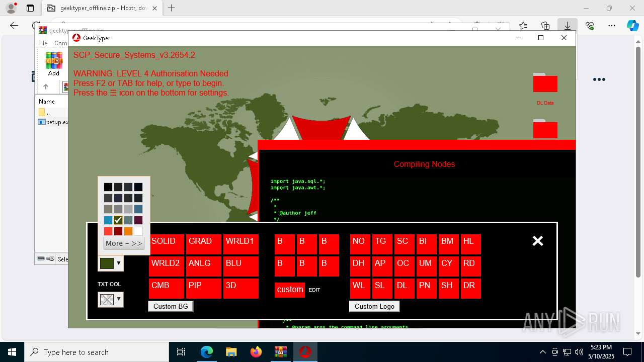Open a new Edge browser tab

[172, 8]
